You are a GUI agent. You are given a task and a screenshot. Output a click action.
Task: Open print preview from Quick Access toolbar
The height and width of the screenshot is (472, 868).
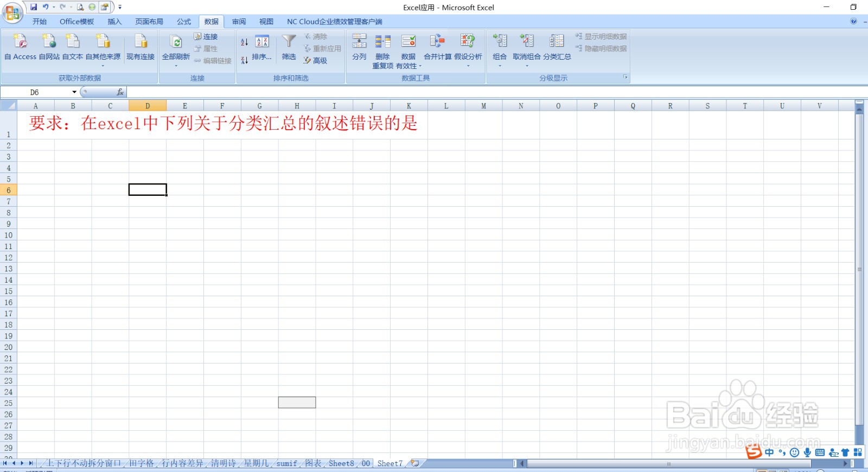(x=80, y=7)
